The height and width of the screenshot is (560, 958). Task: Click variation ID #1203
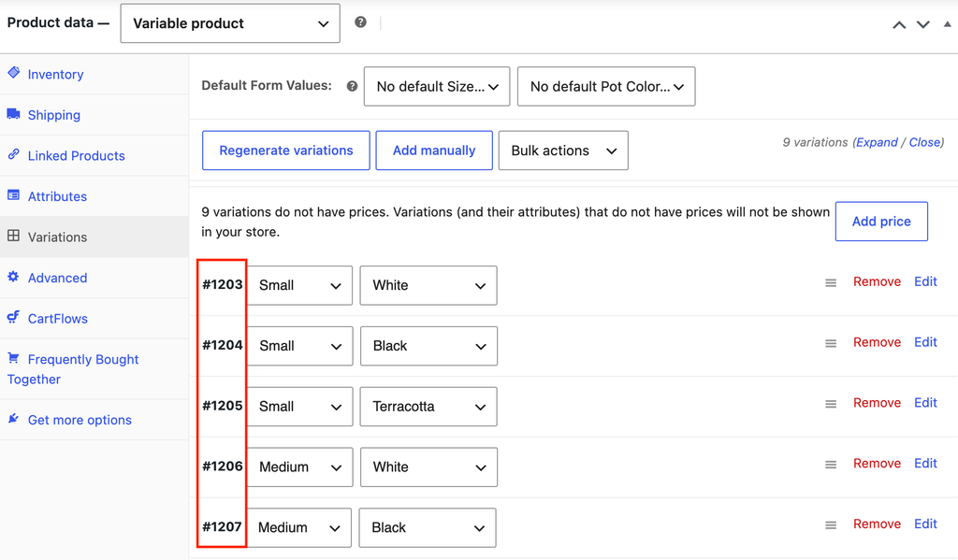pyautogui.click(x=223, y=284)
